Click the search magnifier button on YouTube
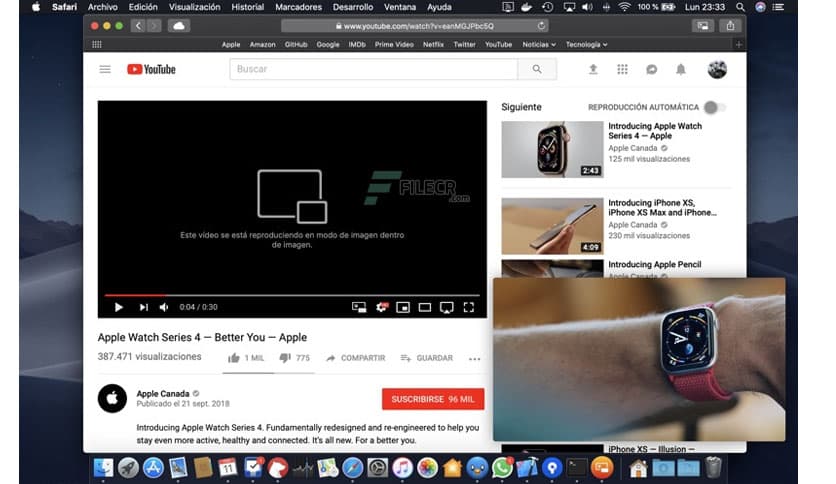The width and height of the screenshot is (836, 484). pos(537,69)
